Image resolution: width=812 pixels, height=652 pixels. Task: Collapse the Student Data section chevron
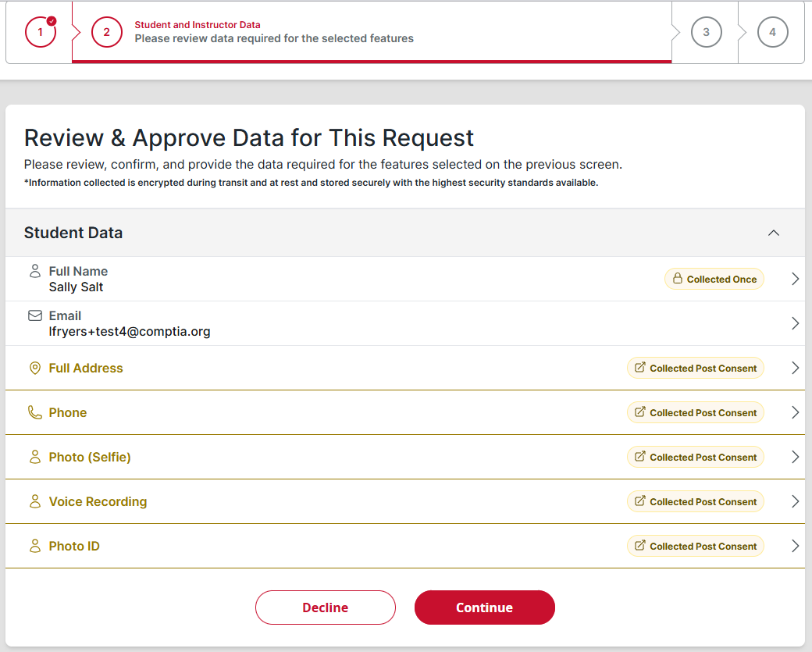click(x=774, y=233)
